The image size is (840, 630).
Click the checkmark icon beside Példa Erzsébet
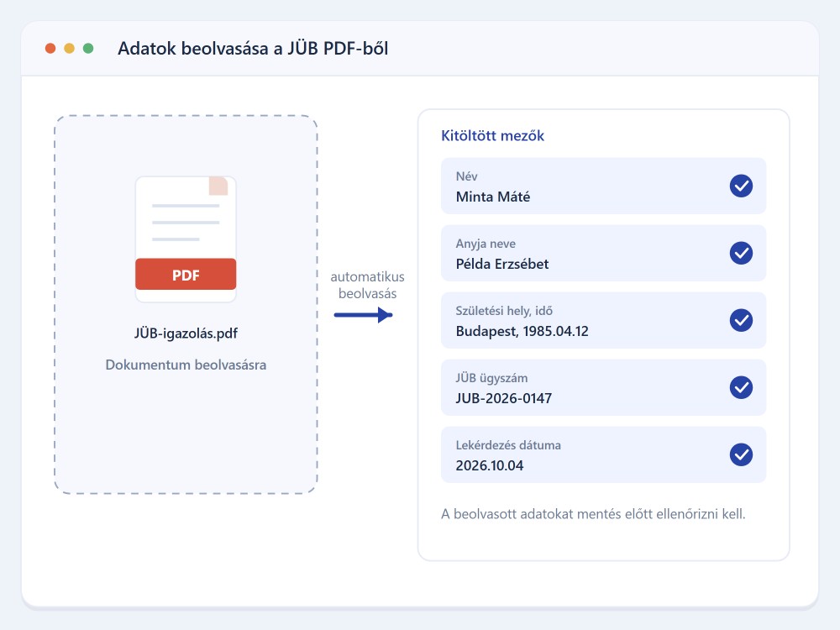click(x=741, y=253)
